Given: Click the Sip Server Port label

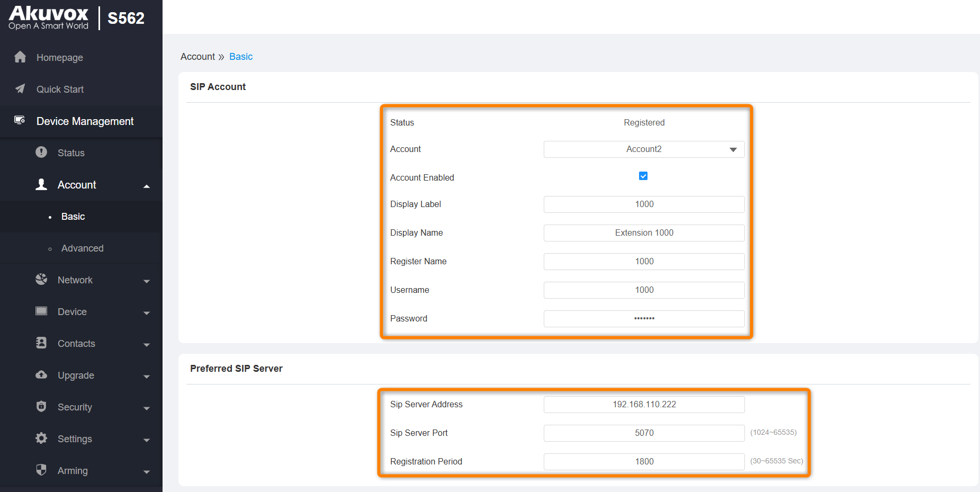Looking at the screenshot, I should coord(419,433).
